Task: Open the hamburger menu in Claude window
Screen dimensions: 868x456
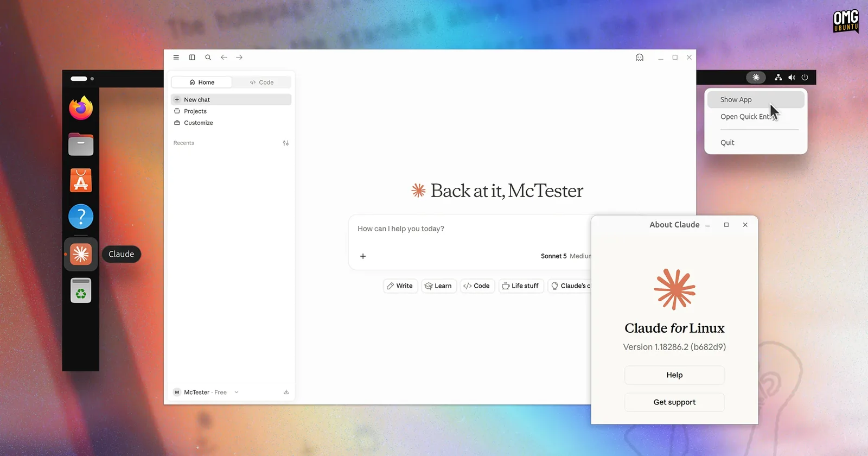Action: tap(176, 57)
